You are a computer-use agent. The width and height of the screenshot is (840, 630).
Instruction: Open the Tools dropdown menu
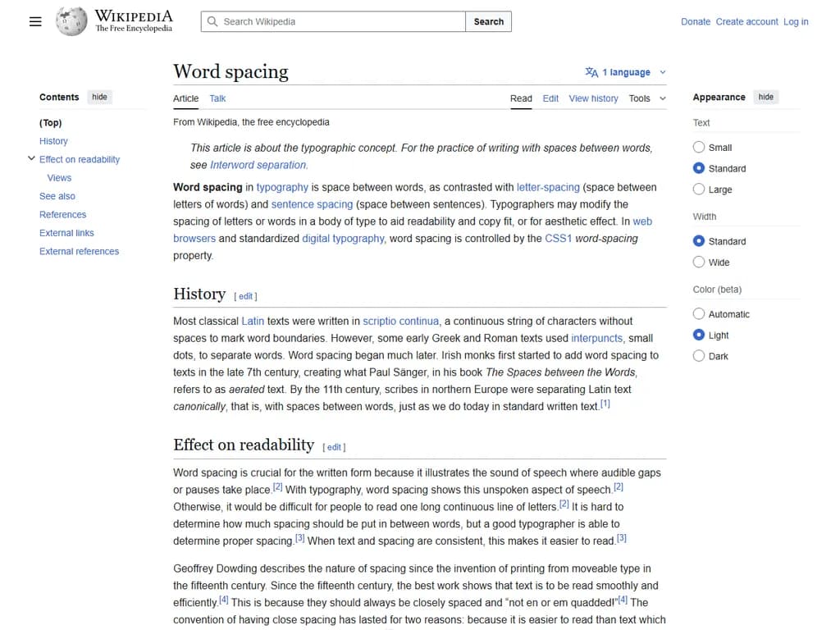[646, 98]
